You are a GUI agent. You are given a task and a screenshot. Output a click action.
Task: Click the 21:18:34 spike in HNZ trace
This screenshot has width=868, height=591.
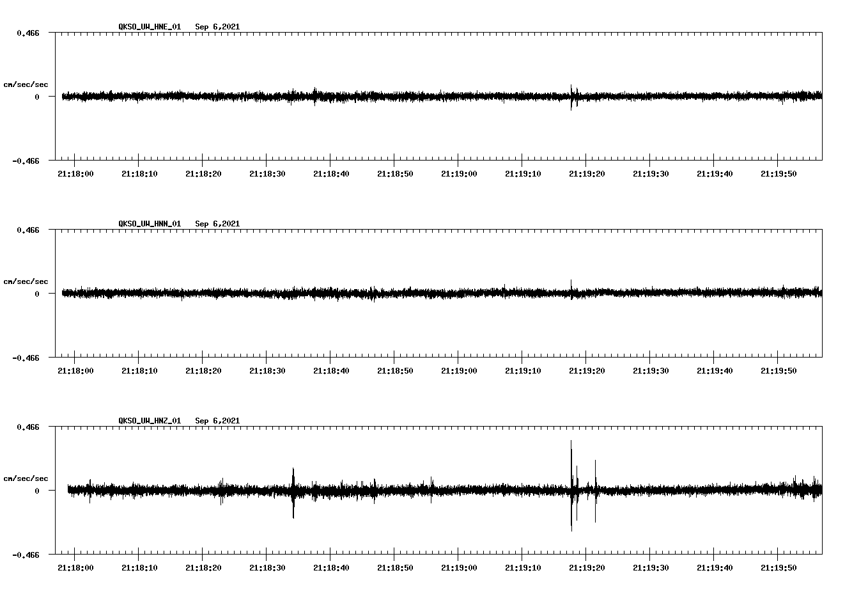pos(293,492)
